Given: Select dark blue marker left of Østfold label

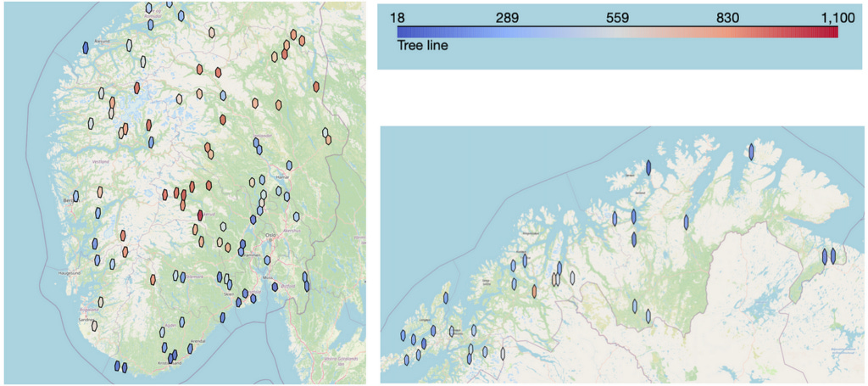Looking at the screenshot, I should [275, 287].
